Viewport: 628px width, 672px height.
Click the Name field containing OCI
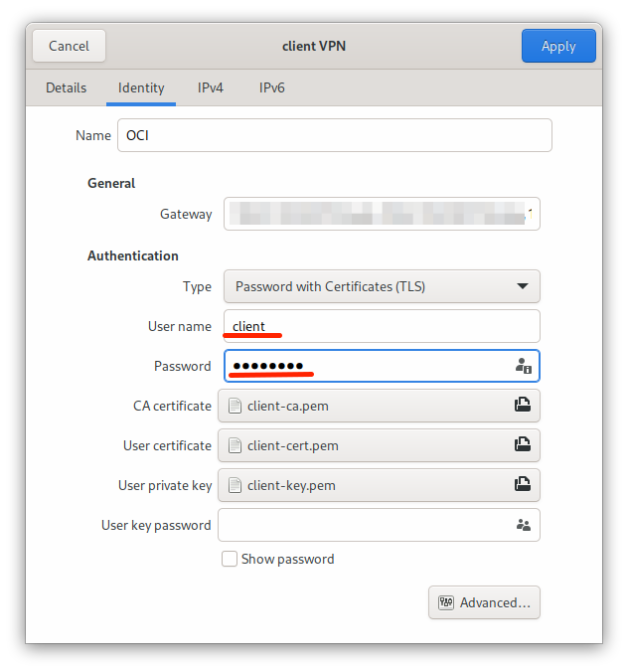[334, 135]
